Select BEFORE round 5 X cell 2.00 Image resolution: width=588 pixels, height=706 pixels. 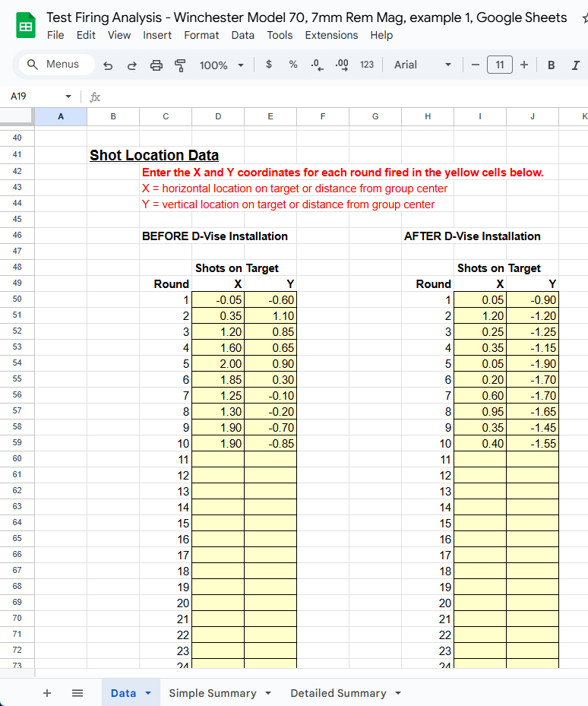pos(218,364)
